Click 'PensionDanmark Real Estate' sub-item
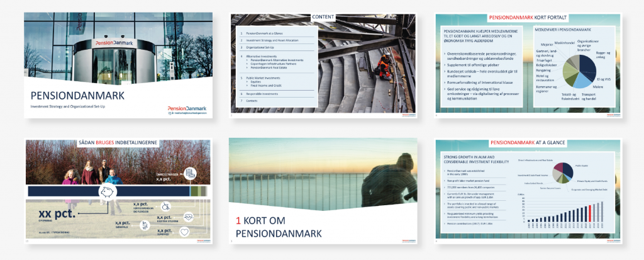The height and width of the screenshot is (260, 644). point(269,67)
